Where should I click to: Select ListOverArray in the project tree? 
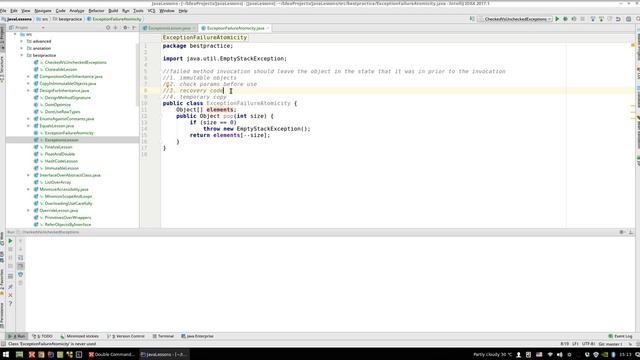click(x=58, y=182)
